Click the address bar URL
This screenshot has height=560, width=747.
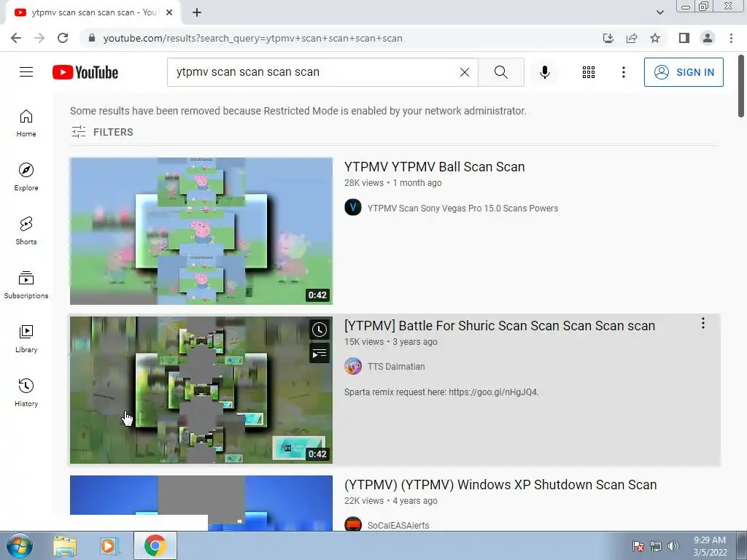coord(252,38)
